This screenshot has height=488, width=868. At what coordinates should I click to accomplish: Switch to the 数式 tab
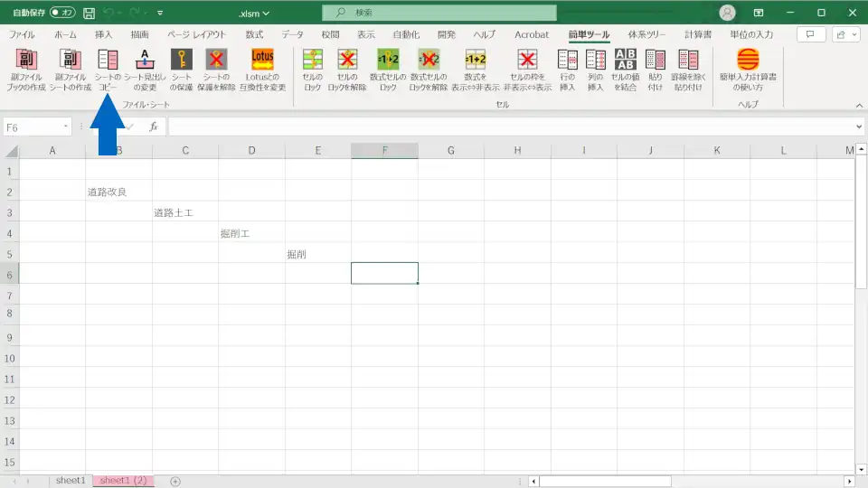click(x=255, y=34)
